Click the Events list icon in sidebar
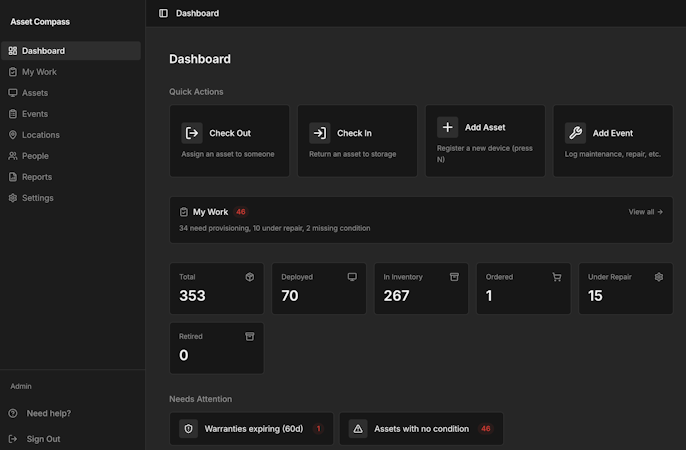Screen dimensions: 686x450 point(13,114)
